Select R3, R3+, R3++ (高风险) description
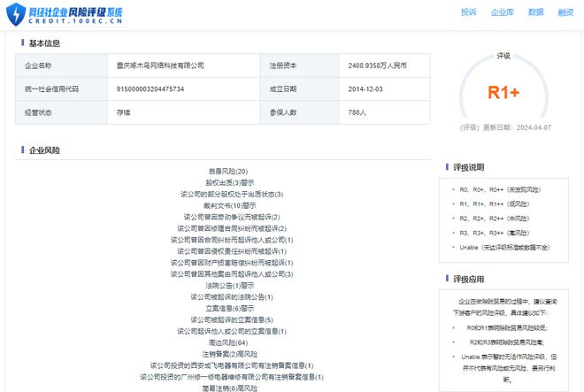The height and width of the screenshot is (392, 584). click(495, 233)
